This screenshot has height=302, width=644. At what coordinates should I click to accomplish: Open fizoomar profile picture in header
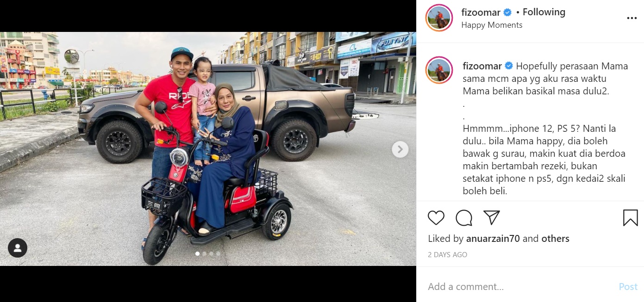click(439, 18)
